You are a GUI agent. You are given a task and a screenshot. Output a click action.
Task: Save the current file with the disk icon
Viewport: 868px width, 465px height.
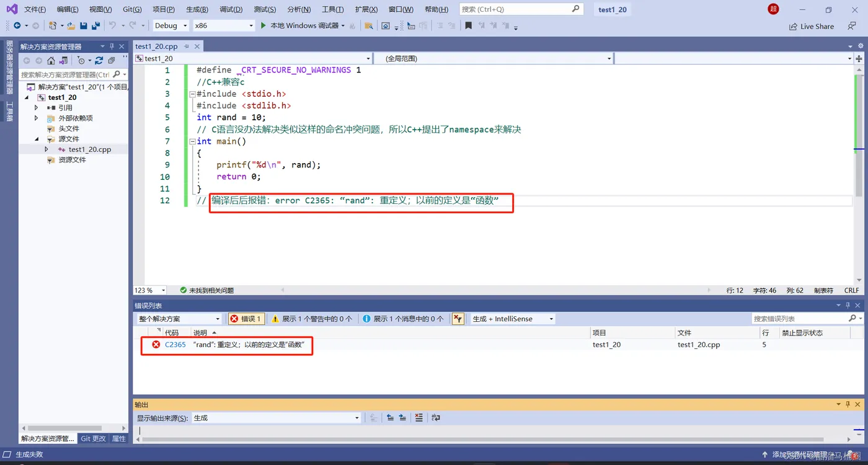pyautogui.click(x=84, y=25)
